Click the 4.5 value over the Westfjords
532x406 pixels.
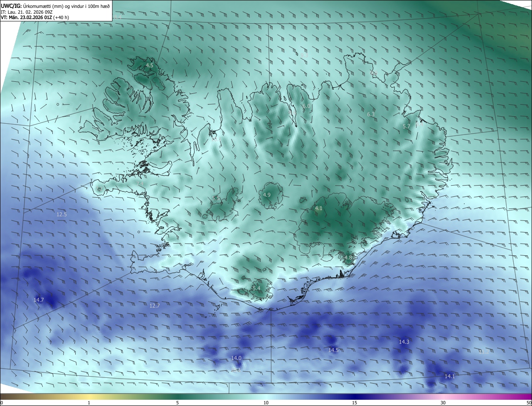point(149,66)
